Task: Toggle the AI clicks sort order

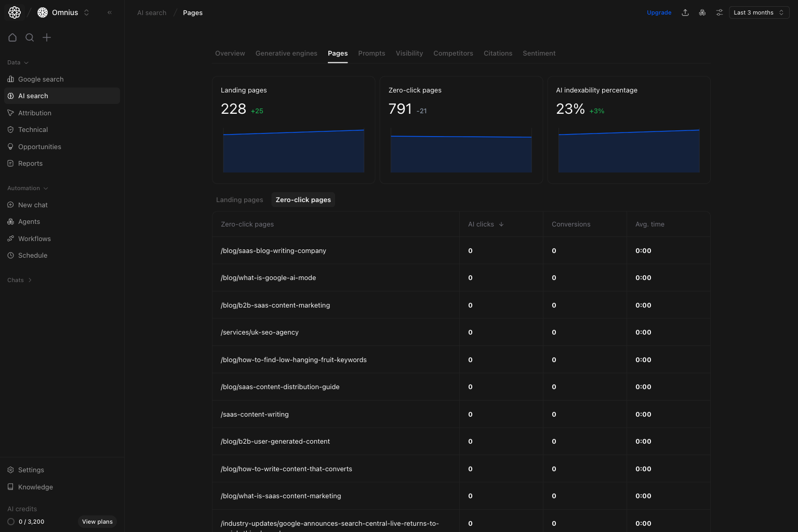Action: tap(485, 224)
